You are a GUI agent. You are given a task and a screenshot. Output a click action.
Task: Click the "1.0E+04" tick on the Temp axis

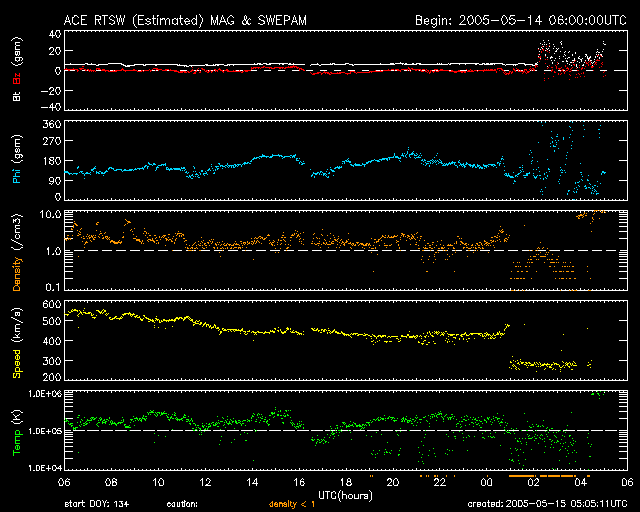(45, 467)
